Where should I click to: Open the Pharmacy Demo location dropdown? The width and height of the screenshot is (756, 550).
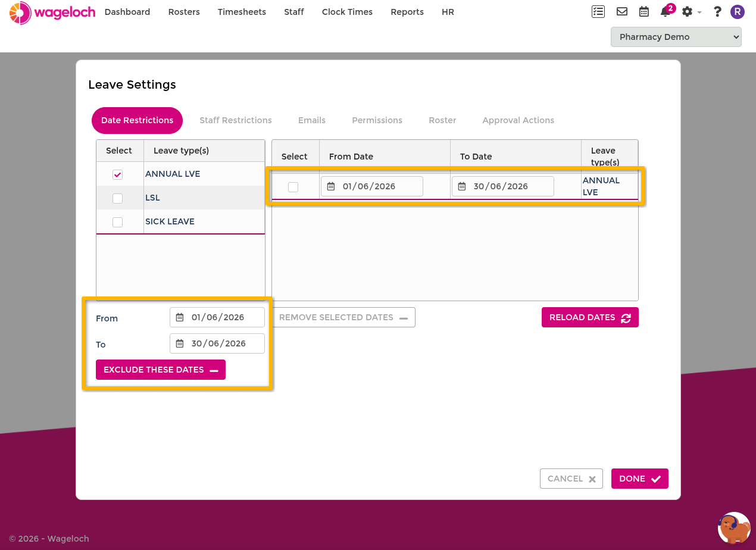[676, 37]
